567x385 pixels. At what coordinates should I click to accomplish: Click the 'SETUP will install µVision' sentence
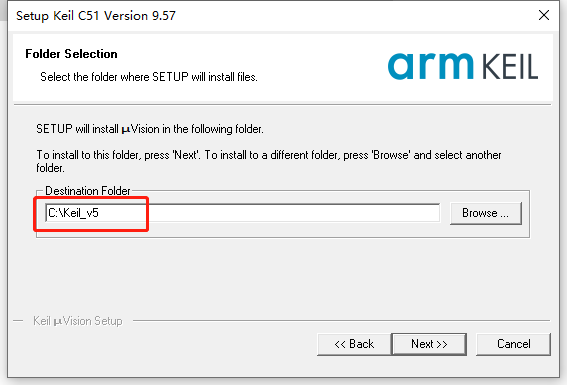click(150, 129)
